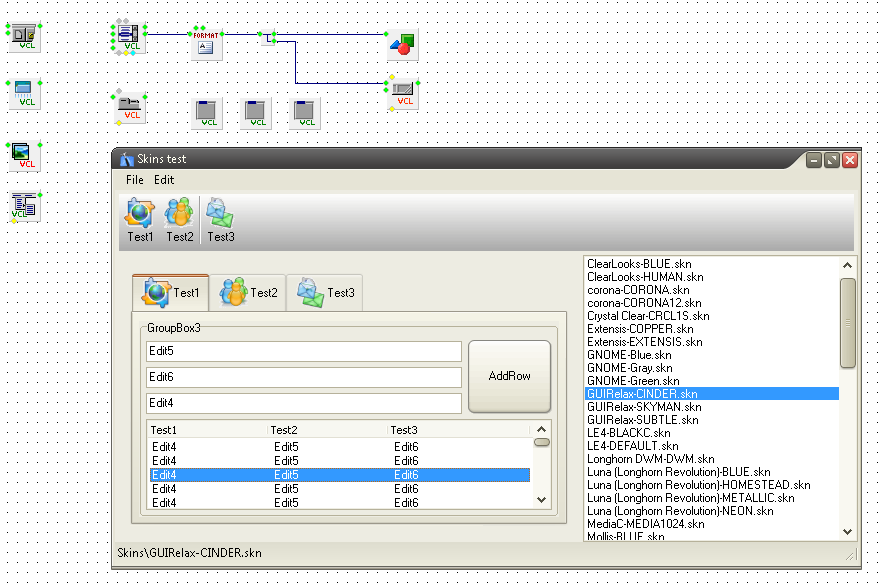Viewport: 886px width, 588px height.
Task: Click the table's scroll up arrow
Action: [542, 429]
